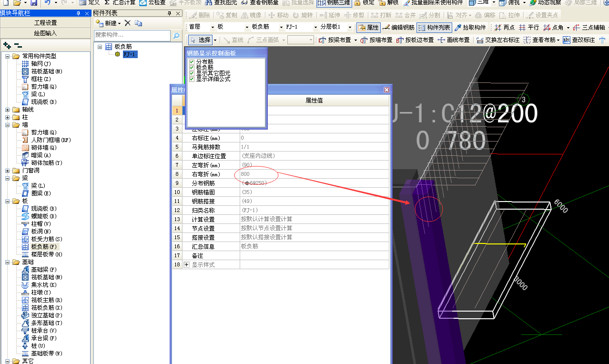Click the copy component icon in 构件列表
This screenshot has height=364, width=609.
pyautogui.click(x=138, y=23)
